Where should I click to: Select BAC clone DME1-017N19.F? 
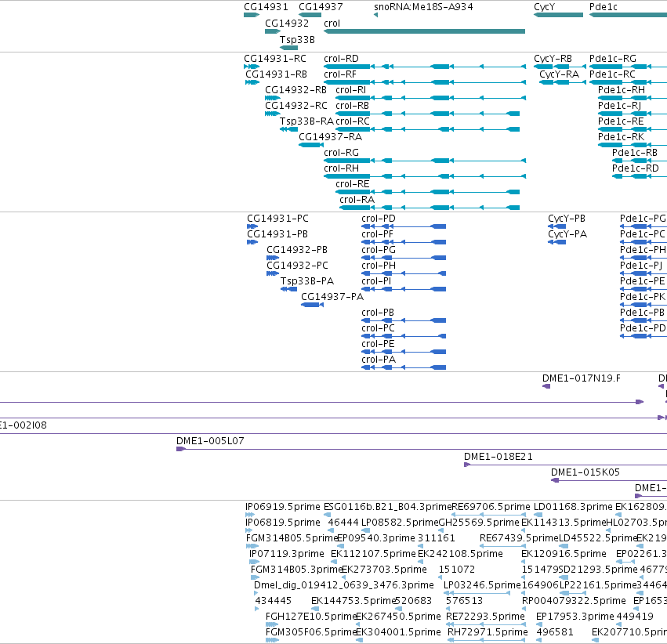581,378
